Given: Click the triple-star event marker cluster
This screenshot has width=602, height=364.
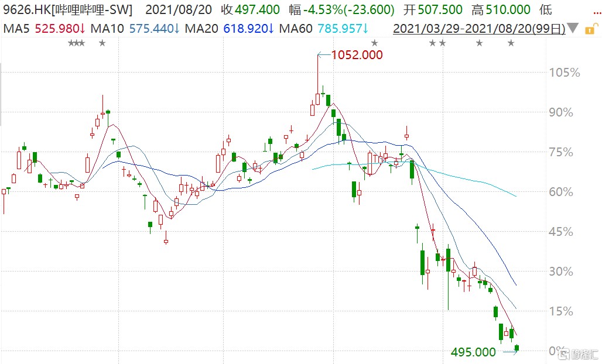Looking at the screenshot, I should [x=76, y=43].
